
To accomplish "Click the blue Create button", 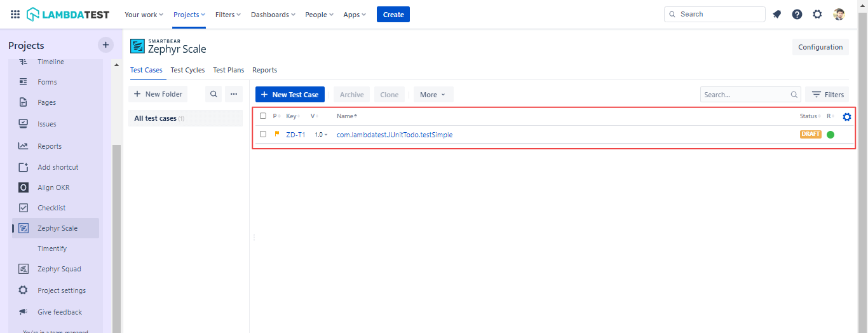I will pos(393,15).
